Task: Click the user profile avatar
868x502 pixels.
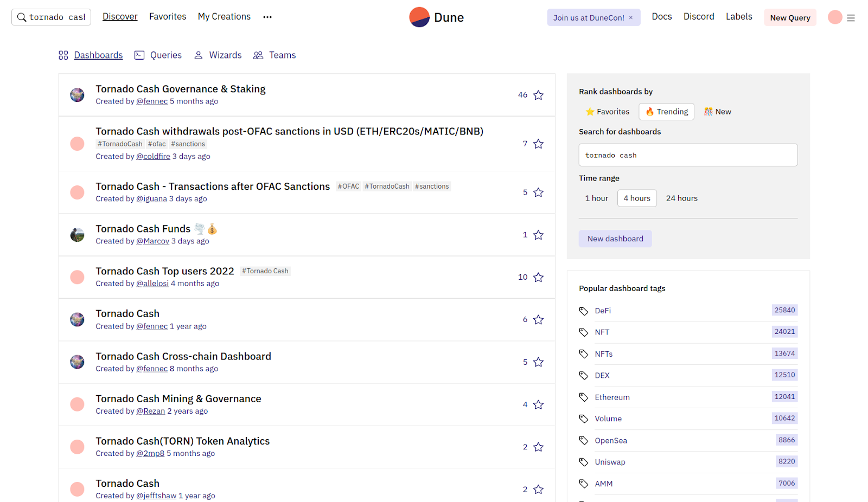Action: [835, 17]
